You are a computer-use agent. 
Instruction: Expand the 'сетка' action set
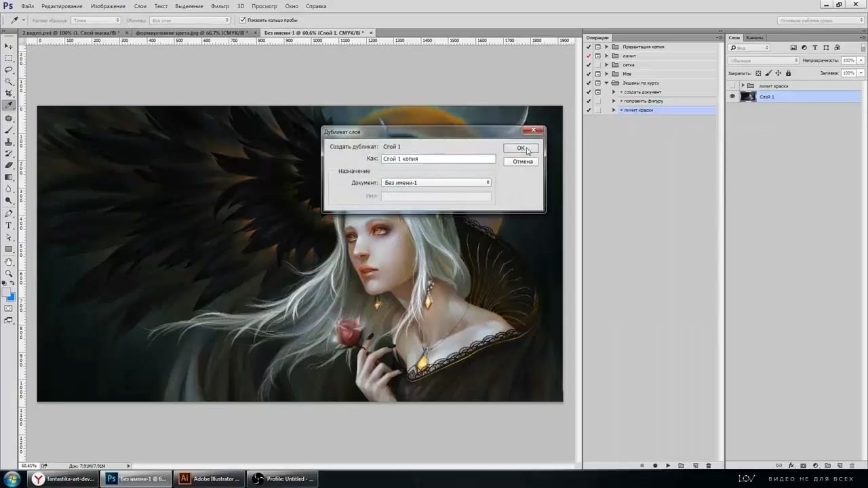[x=607, y=65]
